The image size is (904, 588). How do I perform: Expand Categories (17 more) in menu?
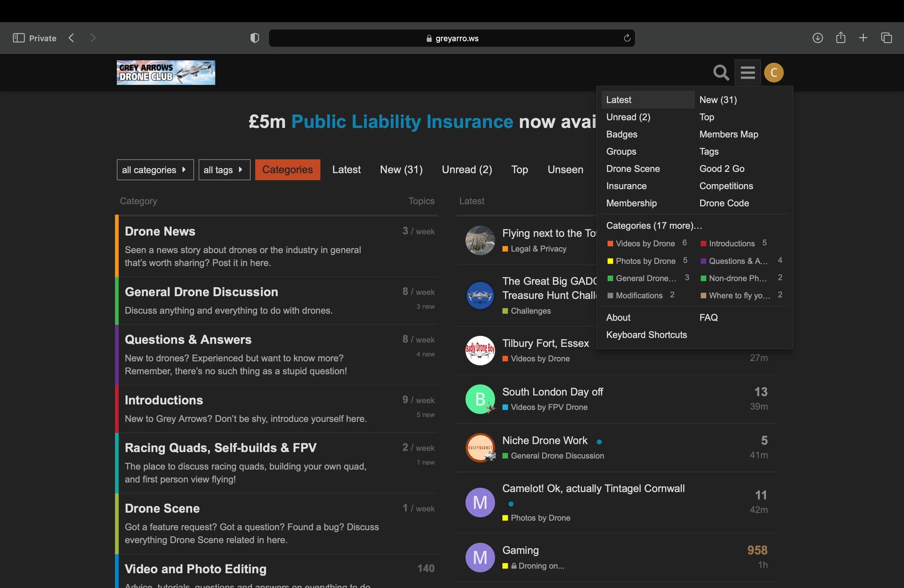[x=654, y=226]
